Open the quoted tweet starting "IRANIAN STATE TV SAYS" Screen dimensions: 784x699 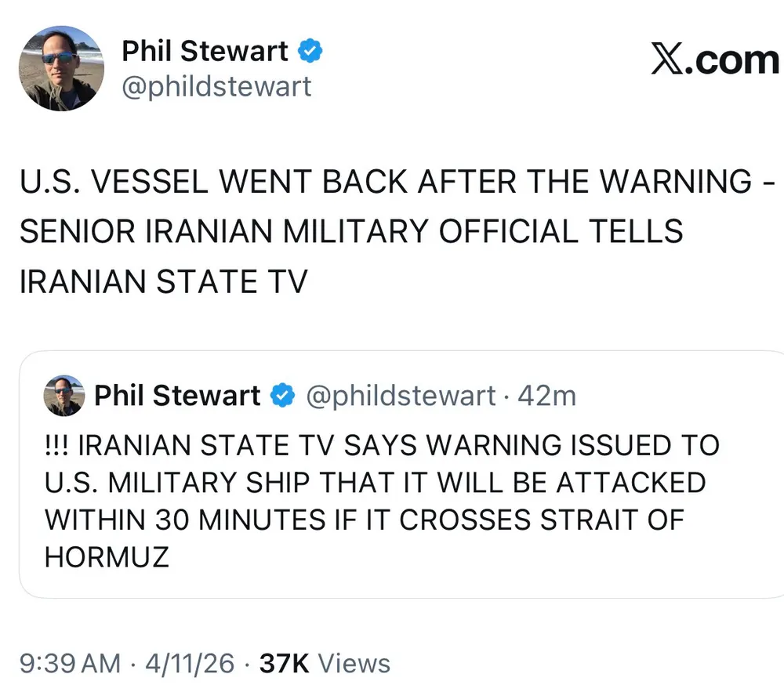coord(392,502)
